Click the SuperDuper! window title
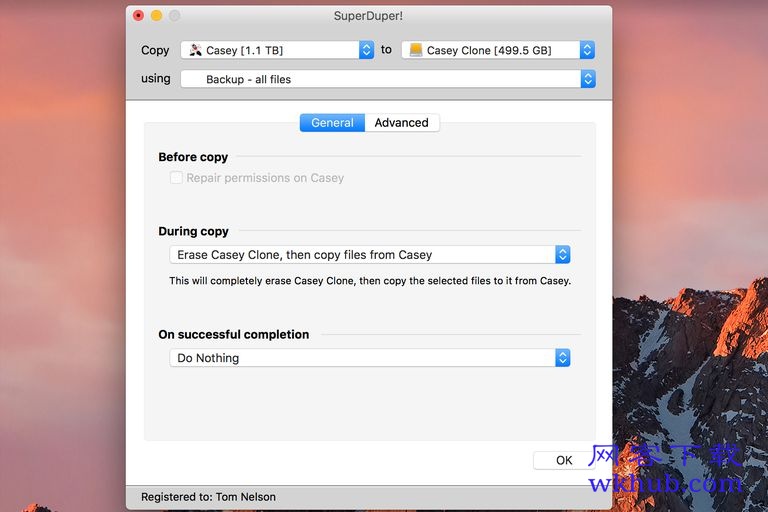 [x=368, y=16]
